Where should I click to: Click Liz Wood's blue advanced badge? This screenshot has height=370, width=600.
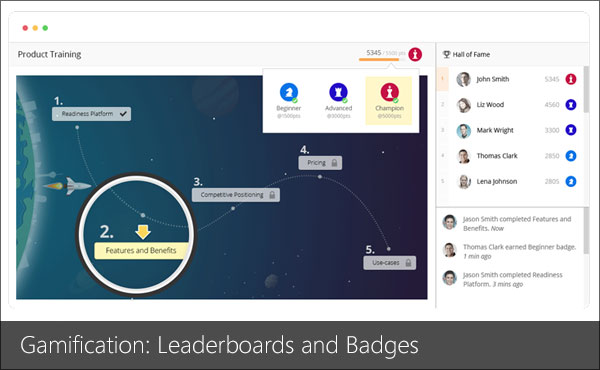pos(571,104)
